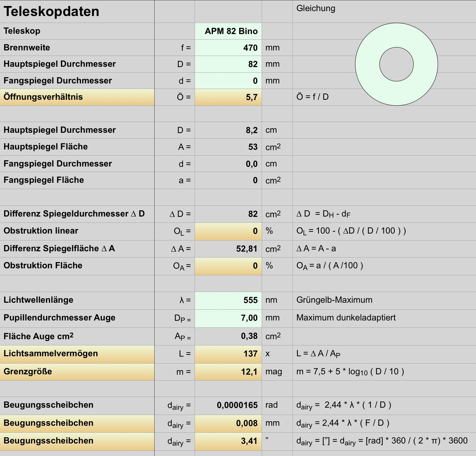Click the Lichtsammelvermögen value 137 cell
Image resolution: width=476 pixels, height=456 pixels.
(228, 354)
